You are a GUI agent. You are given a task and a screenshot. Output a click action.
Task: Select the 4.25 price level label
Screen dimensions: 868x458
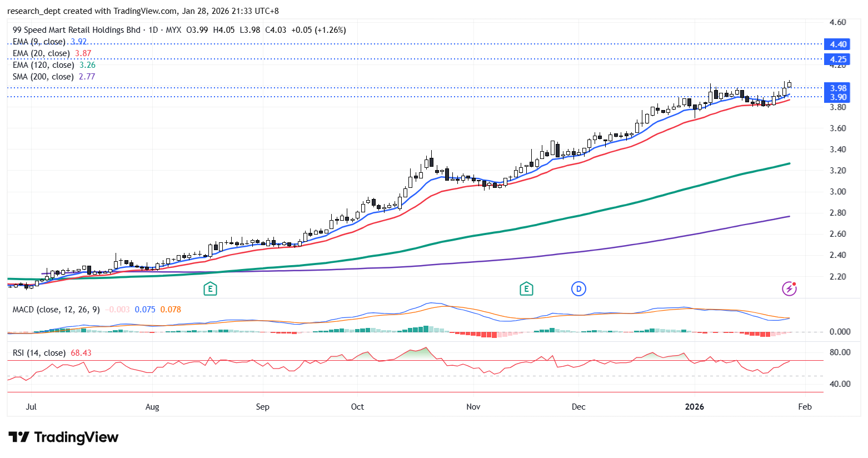click(838, 59)
